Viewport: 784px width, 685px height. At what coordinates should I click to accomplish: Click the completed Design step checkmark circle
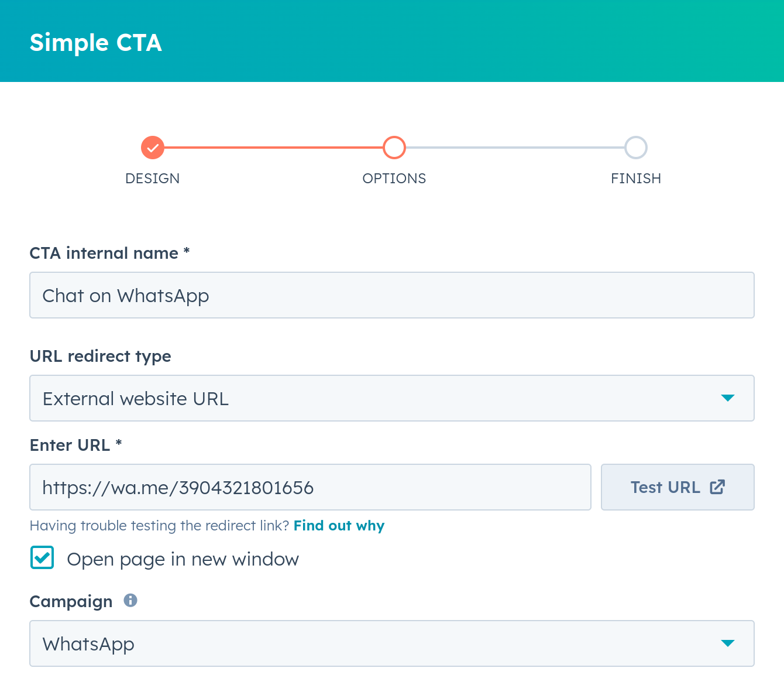pos(153,148)
